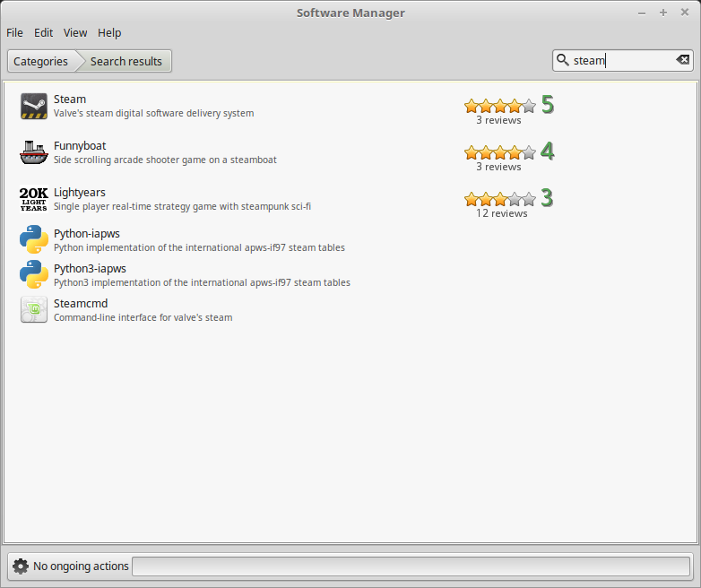This screenshot has height=588, width=701.
Task: Open the Steamcmd package icon
Action: pyautogui.click(x=34, y=309)
